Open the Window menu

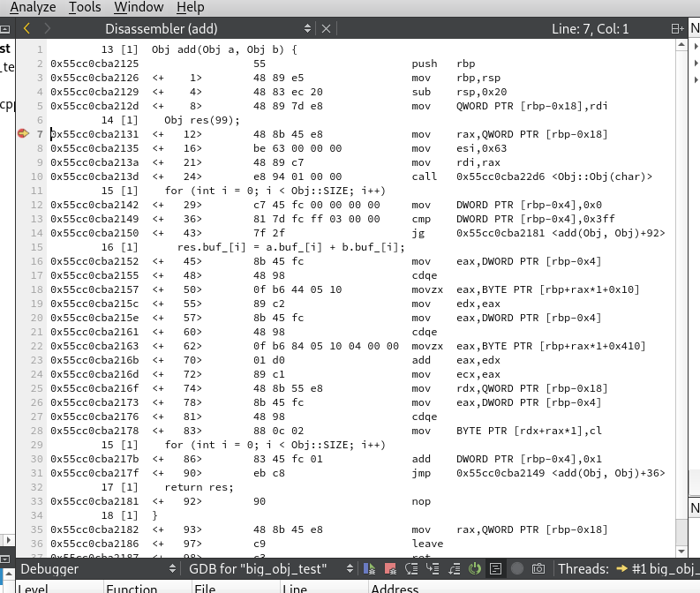tap(139, 7)
